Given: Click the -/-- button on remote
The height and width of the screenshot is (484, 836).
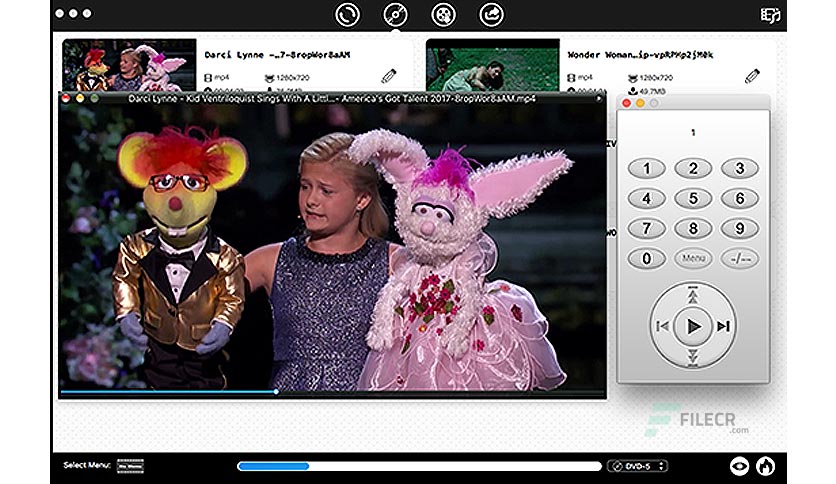Looking at the screenshot, I should click(739, 259).
